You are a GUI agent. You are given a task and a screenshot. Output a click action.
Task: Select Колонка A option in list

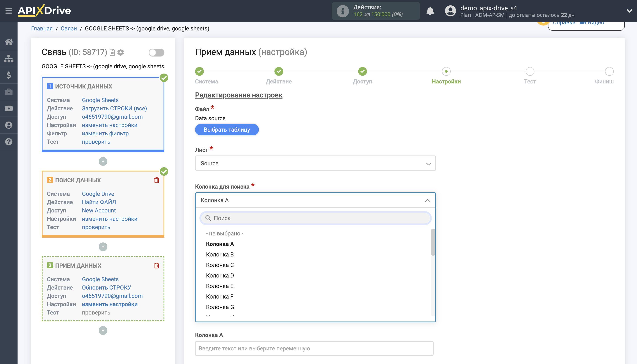coord(220,244)
